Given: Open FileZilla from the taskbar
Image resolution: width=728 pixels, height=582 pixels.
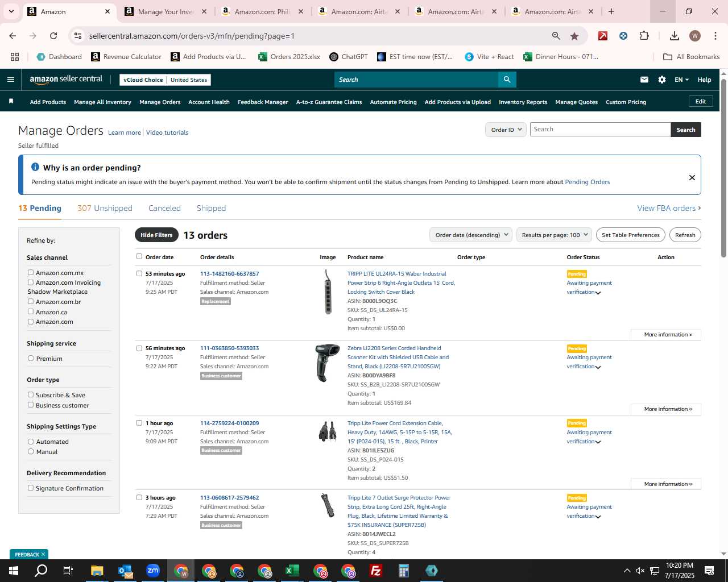Looking at the screenshot, I should tap(376, 571).
